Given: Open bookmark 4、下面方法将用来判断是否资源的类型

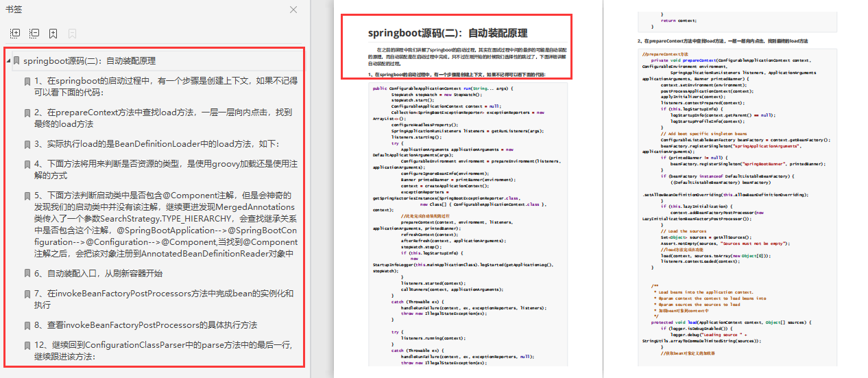Looking at the screenshot, I should (x=165, y=170).
